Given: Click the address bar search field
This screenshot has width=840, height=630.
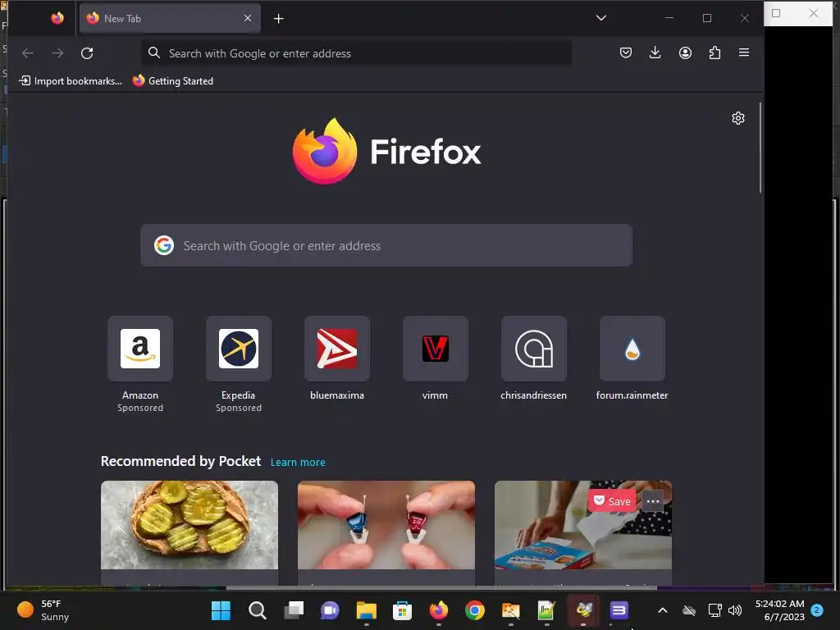Looking at the screenshot, I should pyautogui.click(x=357, y=53).
